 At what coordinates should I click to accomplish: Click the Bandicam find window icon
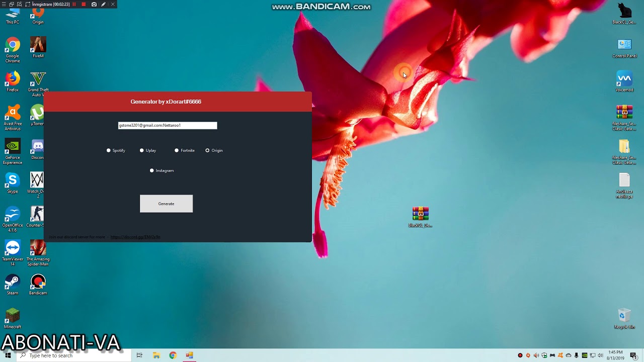tap(19, 4)
